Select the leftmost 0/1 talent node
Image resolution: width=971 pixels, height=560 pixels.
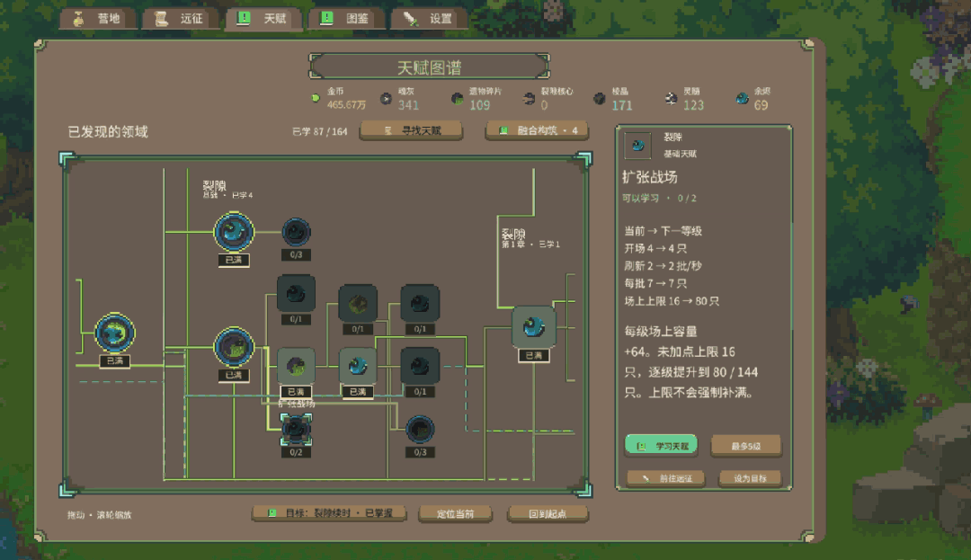296,294
